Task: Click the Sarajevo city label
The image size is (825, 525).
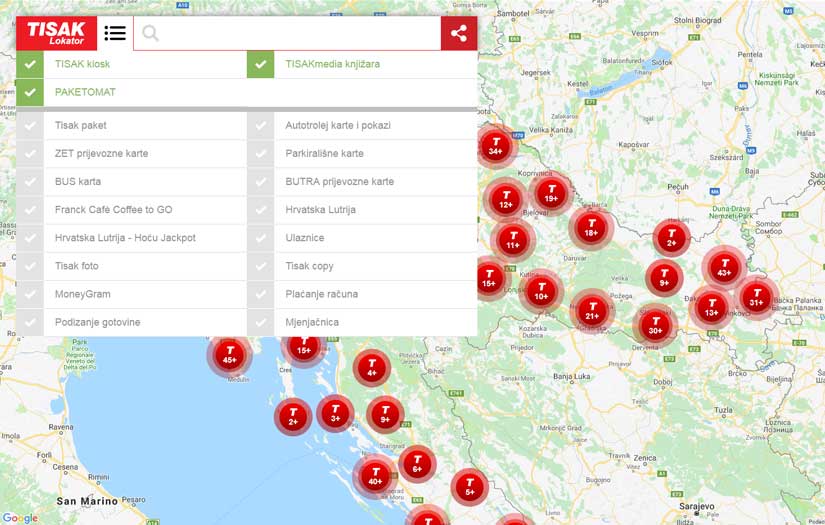Action: (697, 506)
